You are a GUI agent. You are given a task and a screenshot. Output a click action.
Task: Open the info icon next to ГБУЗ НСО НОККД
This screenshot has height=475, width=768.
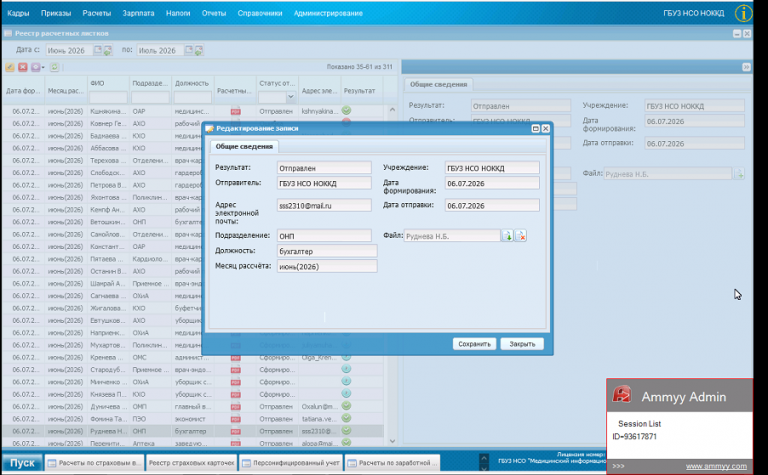744,13
